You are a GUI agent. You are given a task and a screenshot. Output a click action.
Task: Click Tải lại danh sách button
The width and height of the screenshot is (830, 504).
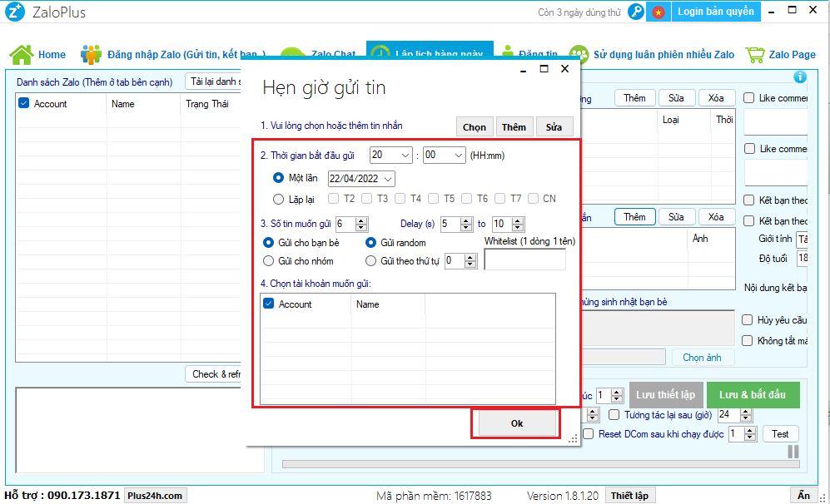[214, 82]
